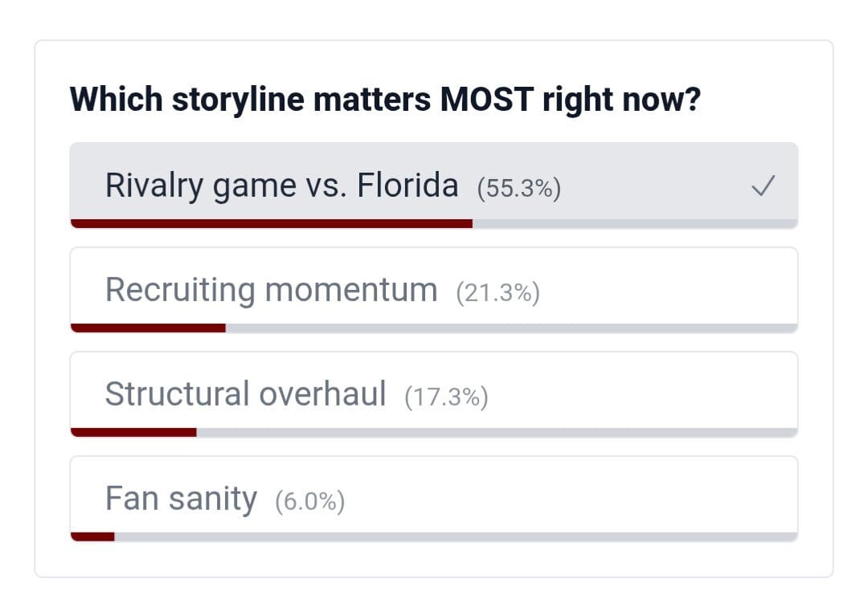Click the poll question heading text
868x616 pixels.
point(385,100)
